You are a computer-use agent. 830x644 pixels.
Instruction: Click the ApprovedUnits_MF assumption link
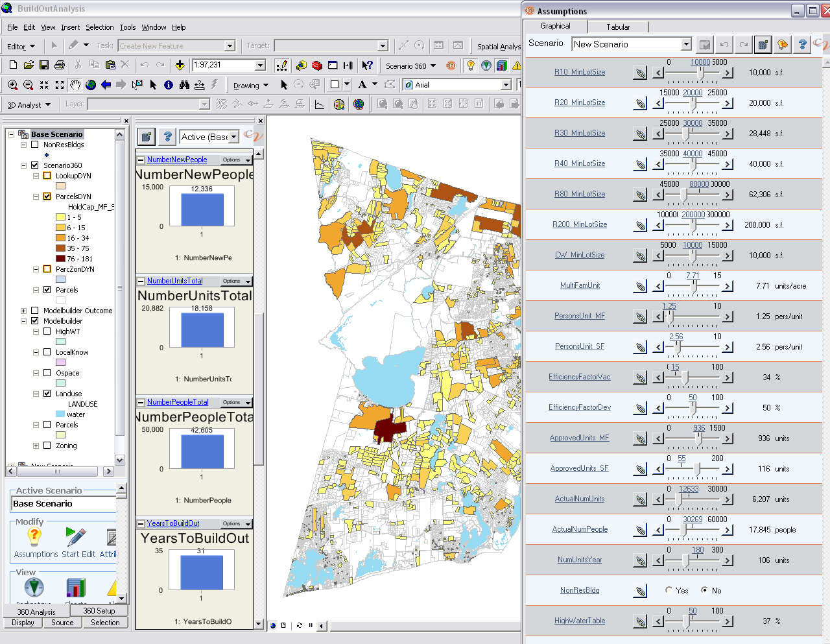click(580, 438)
